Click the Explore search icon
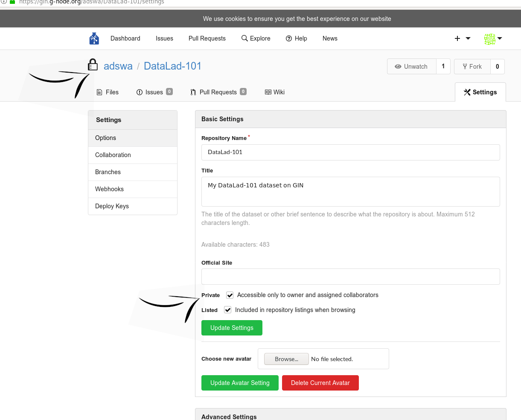This screenshot has width=521, height=420. pos(244,38)
